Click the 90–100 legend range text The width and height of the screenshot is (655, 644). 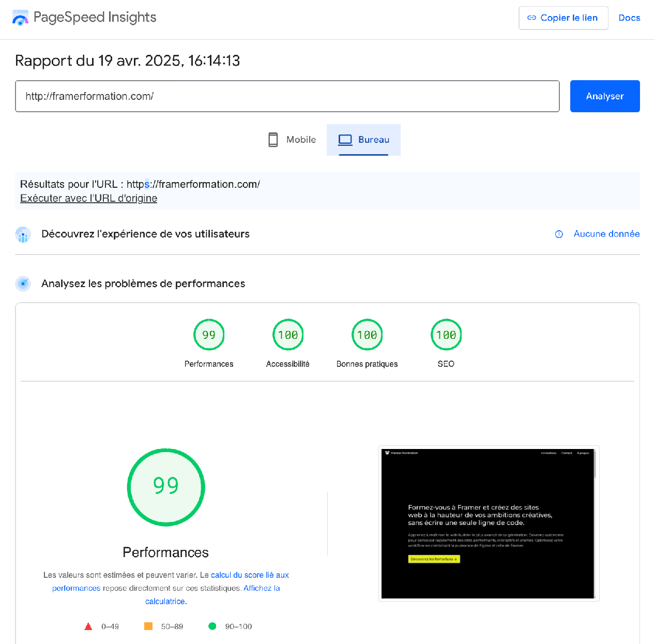coord(238,626)
